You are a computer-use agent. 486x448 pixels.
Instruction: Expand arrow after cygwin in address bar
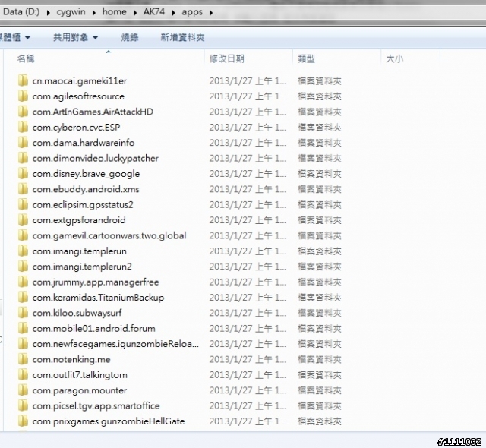point(94,13)
